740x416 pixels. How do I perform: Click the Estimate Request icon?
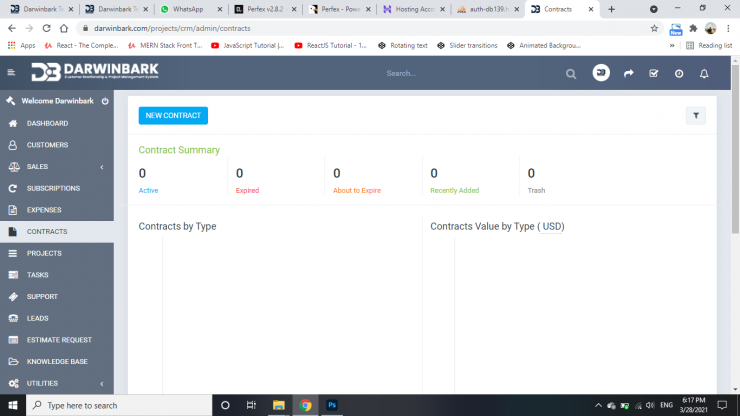click(x=13, y=340)
